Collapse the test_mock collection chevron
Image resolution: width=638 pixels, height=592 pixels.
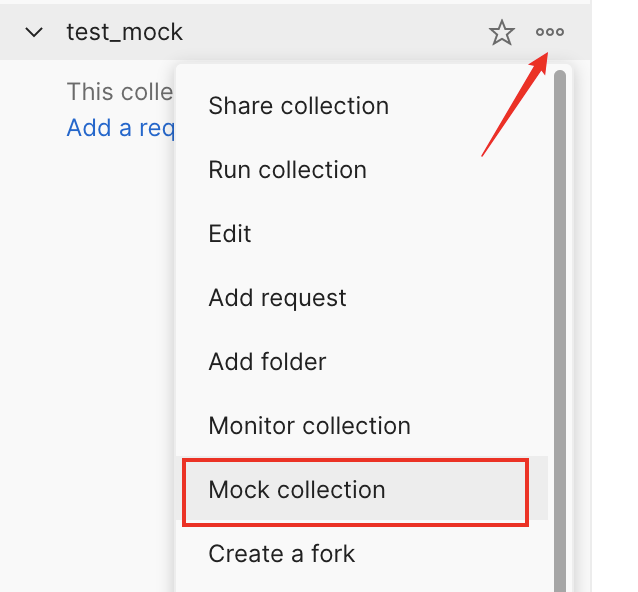[x=34, y=32]
